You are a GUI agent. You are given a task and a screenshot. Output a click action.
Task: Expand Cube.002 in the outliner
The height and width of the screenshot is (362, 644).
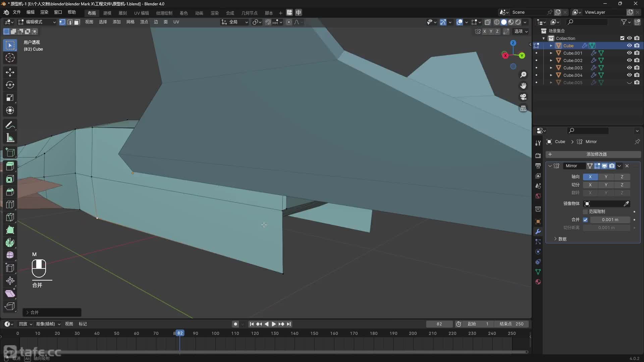click(551, 61)
